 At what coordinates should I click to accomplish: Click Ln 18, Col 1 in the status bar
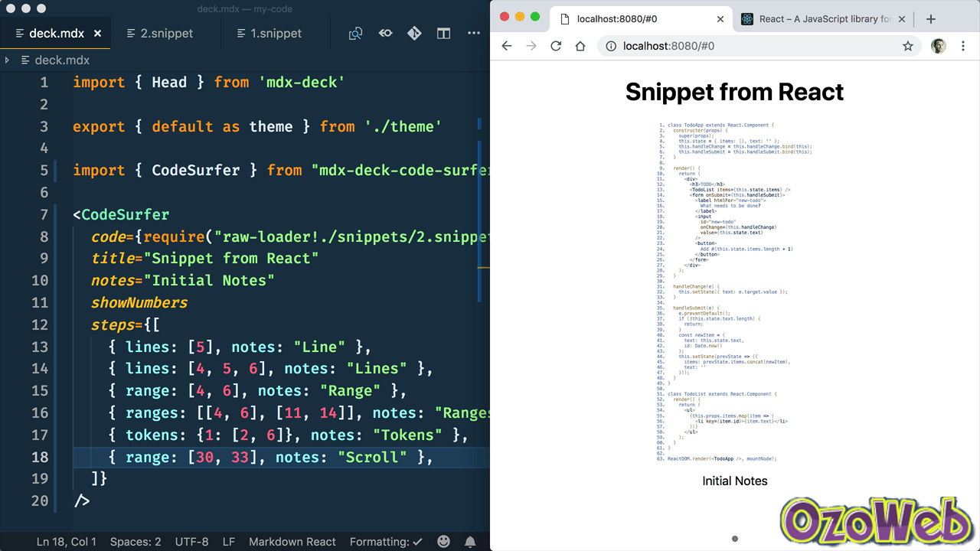click(67, 542)
